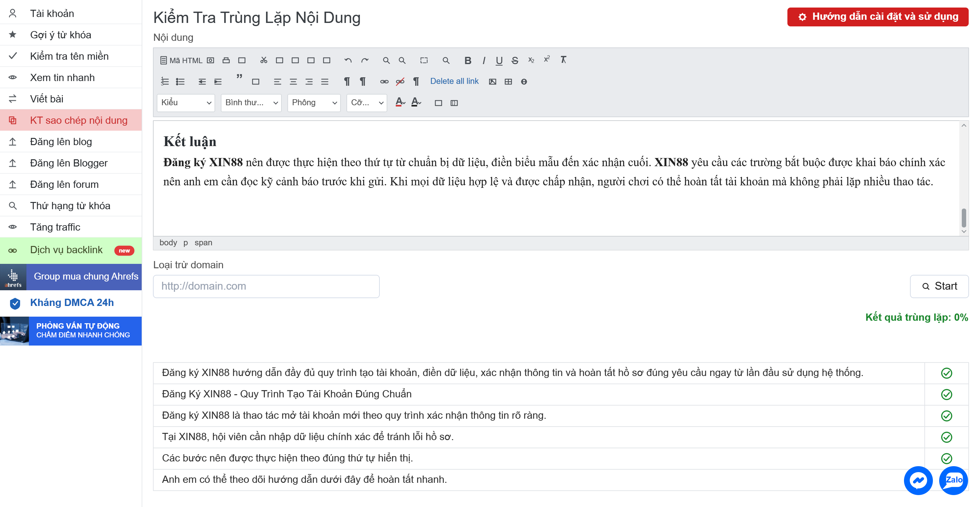The image size is (980, 507).
Task: Open Tăng traffic in the sidebar
Action: pyautogui.click(x=71, y=227)
